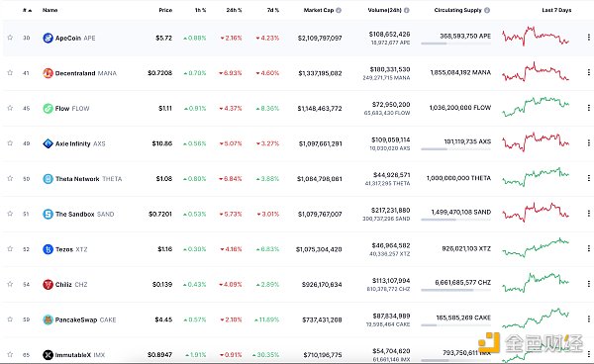Toggle the watchlist star for Tezos
594x364 pixels.
click(10, 248)
